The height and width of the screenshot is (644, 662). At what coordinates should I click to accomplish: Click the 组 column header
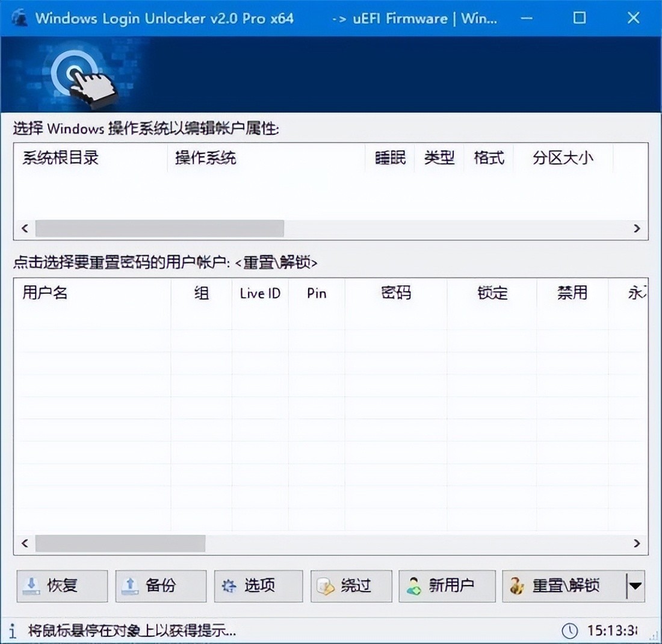202,293
